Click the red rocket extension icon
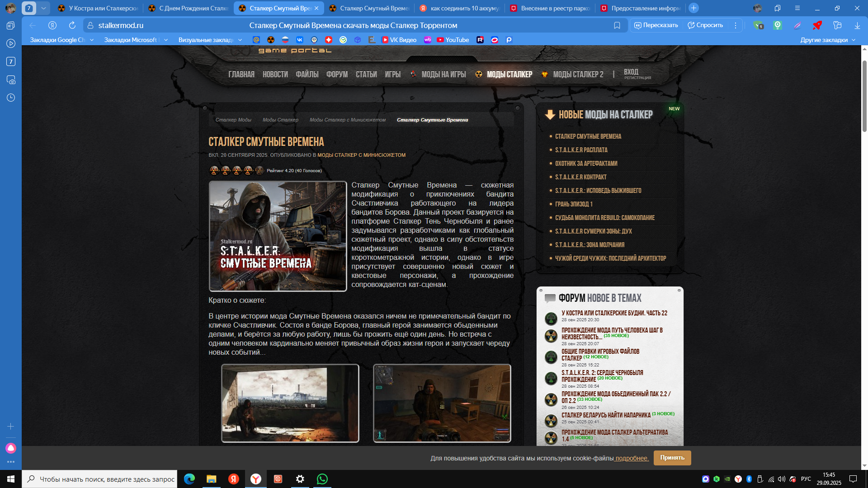Screen dimensions: 868x488 [817, 25]
